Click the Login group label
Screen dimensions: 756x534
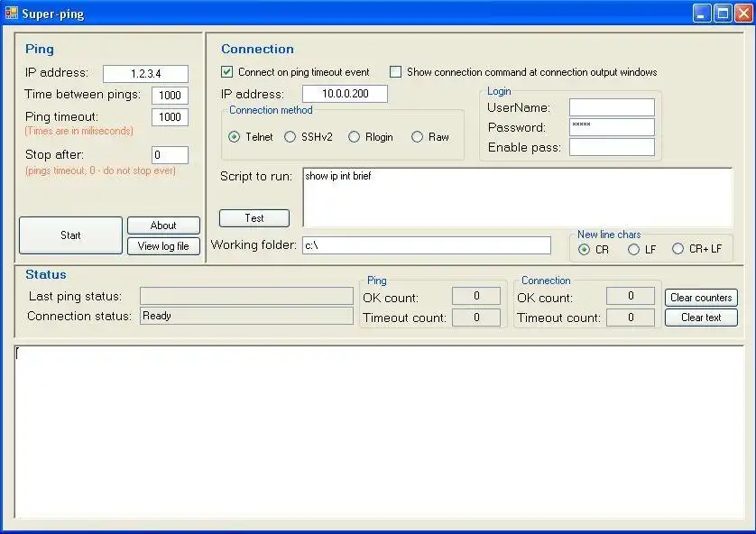499,91
